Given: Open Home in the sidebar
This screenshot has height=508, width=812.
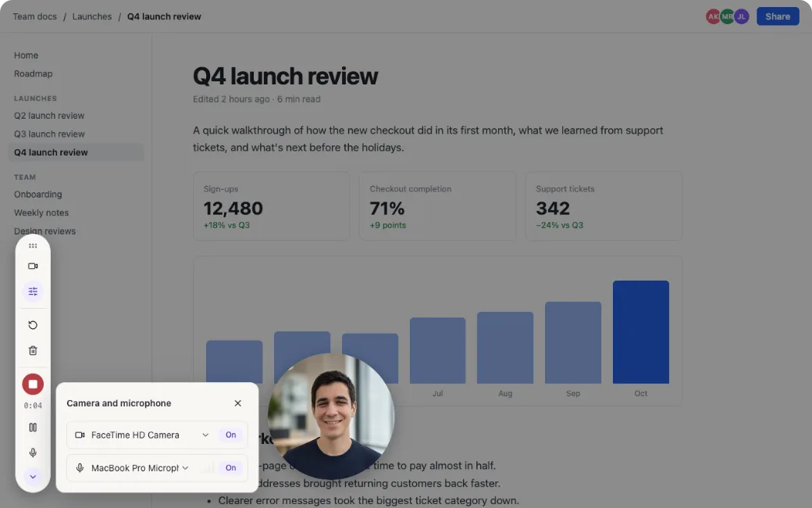Looking at the screenshot, I should (26, 55).
